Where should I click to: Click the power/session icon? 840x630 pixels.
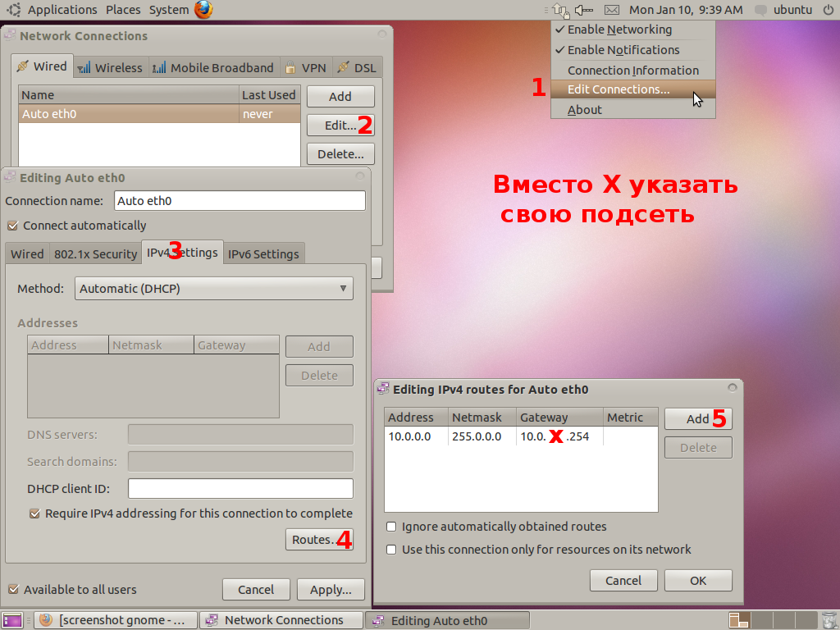pos(829,10)
